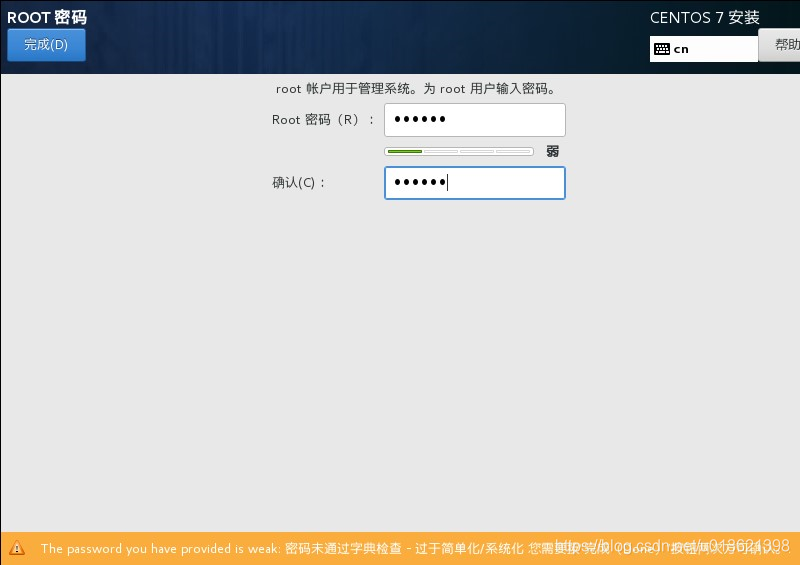Click the ROOT 密码 page title
The height and width of the screenshot is (565, 800).
pos(47,17)
